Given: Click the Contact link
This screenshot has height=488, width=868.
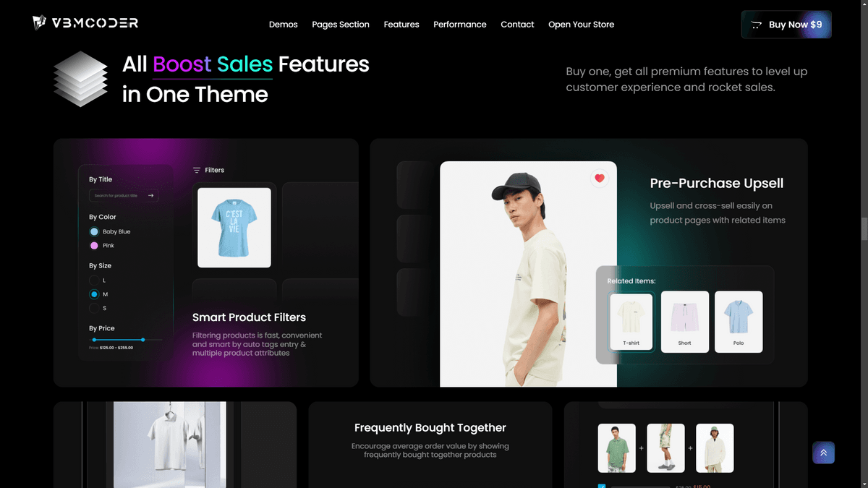Looking at the screenshot, I should point(517,25).
